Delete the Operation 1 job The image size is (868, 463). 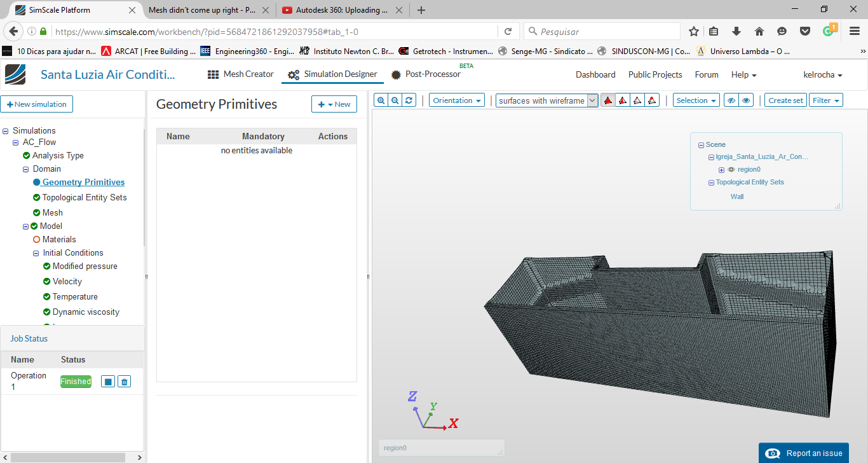125,382
